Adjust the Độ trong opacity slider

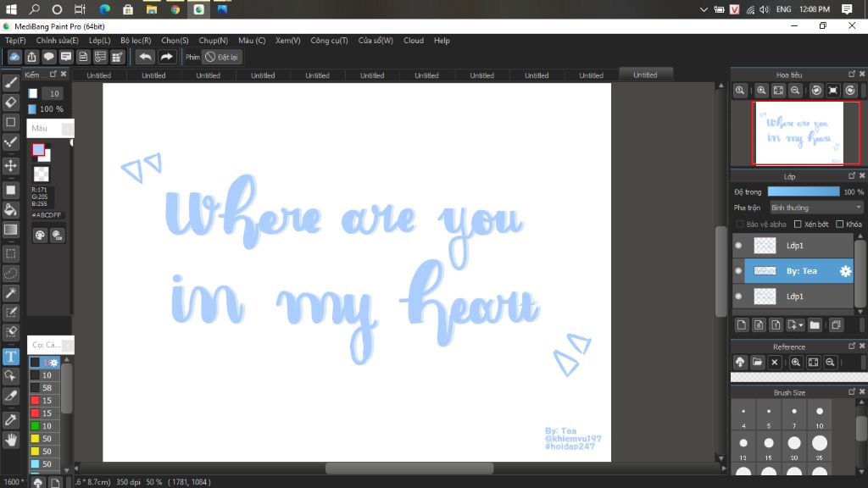pyautogui.click(x=804, y=191)
